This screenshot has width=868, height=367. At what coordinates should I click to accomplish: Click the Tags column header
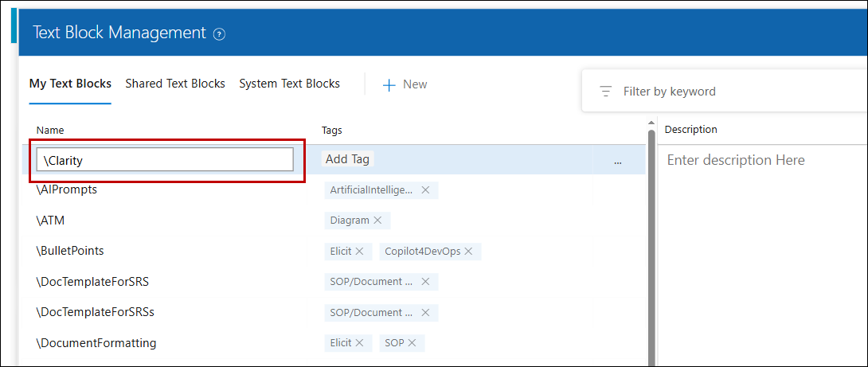(332, 131)
